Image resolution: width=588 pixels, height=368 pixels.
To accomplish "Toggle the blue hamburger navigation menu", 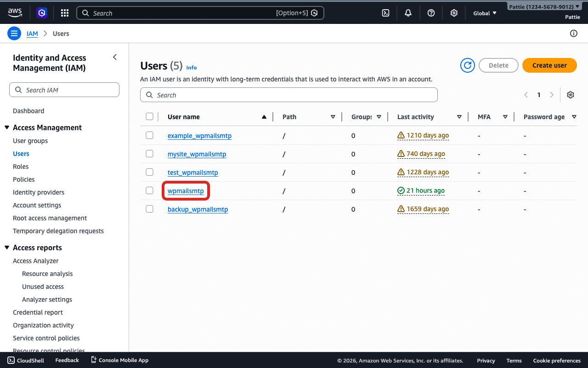I will click(14, 34).
